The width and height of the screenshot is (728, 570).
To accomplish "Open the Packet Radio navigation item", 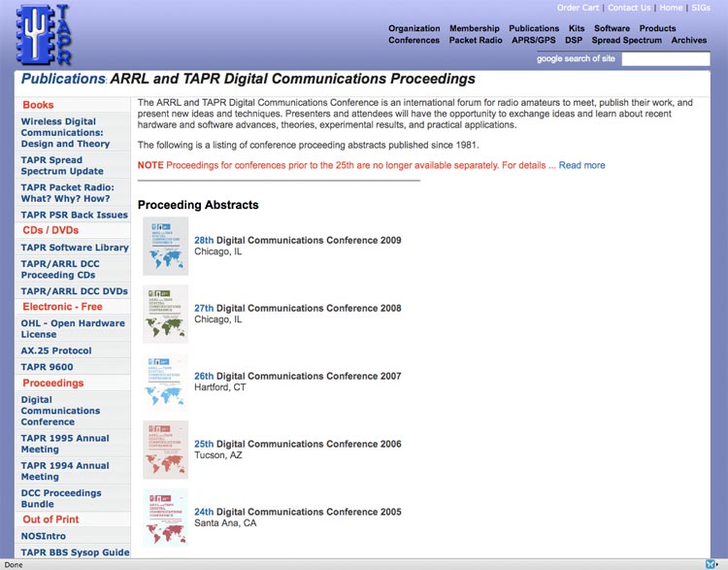I will pos(476,41).
